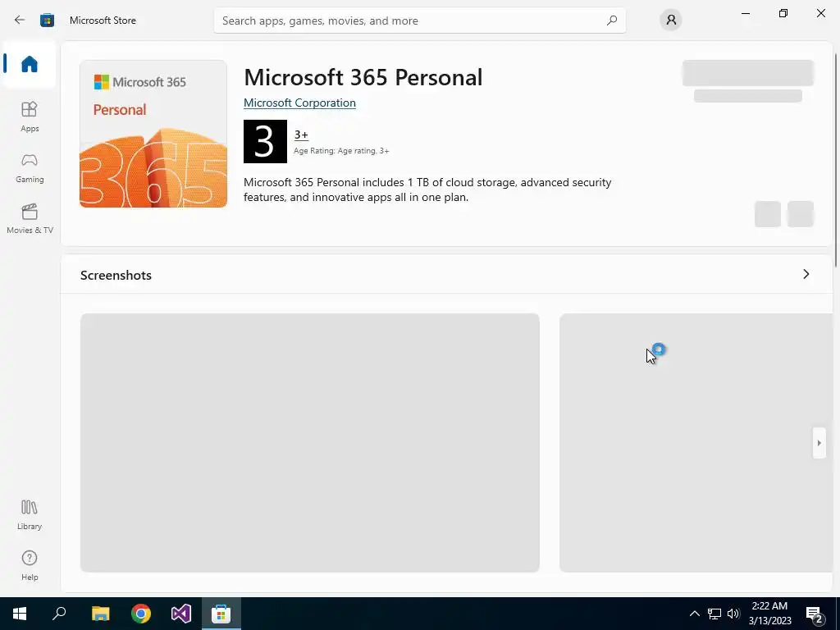
Task: Launch Google Chrome from the taskbar
Action: coord(141,614)
